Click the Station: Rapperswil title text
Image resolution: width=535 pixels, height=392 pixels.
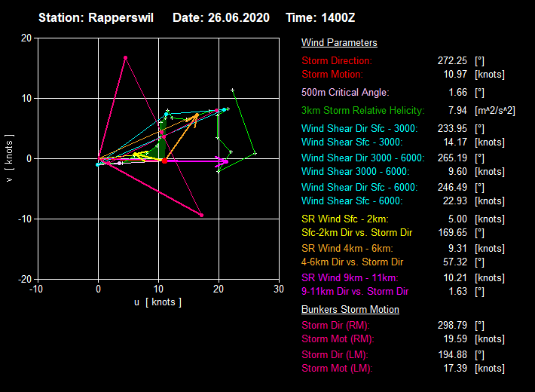pos(96,17)
